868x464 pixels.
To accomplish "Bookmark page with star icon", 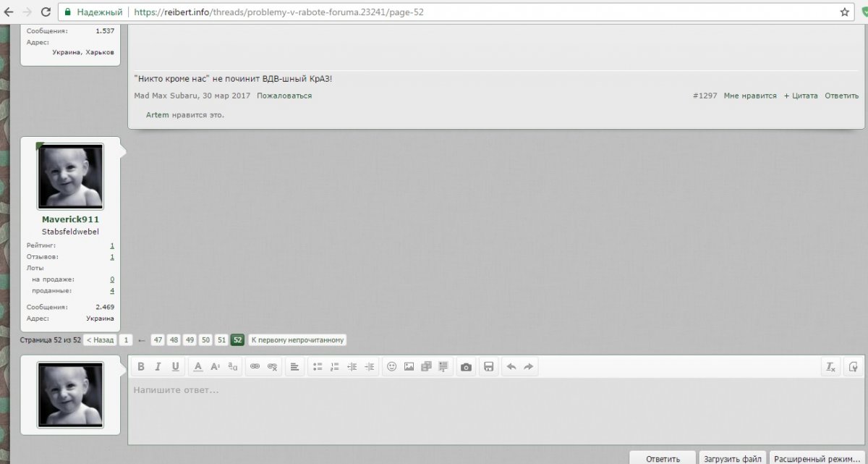I will pyautogui.click(x=844, y=12).
